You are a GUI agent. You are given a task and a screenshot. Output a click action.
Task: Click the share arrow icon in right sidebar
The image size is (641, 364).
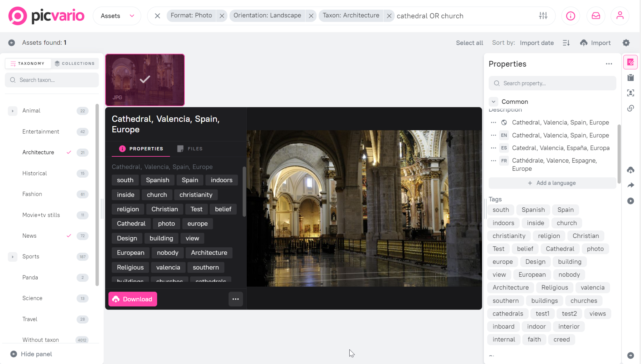(x=631, y=185)
